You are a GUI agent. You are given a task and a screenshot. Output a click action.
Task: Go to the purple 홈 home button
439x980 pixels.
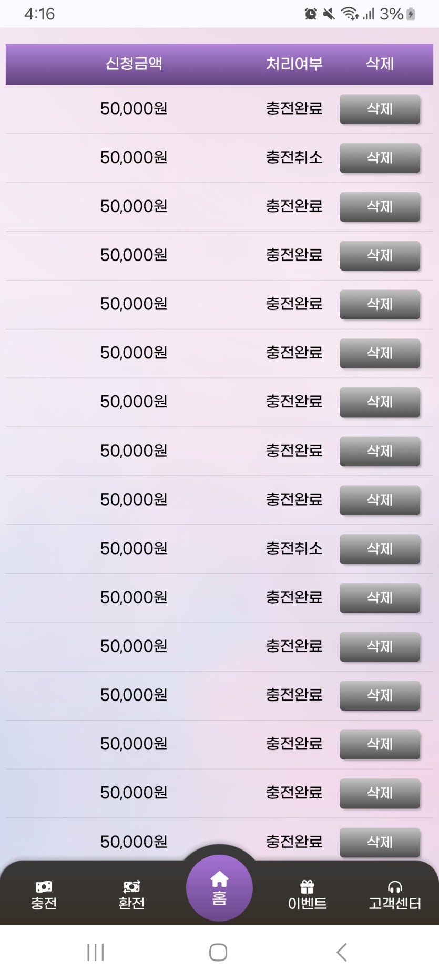[219, 888]
